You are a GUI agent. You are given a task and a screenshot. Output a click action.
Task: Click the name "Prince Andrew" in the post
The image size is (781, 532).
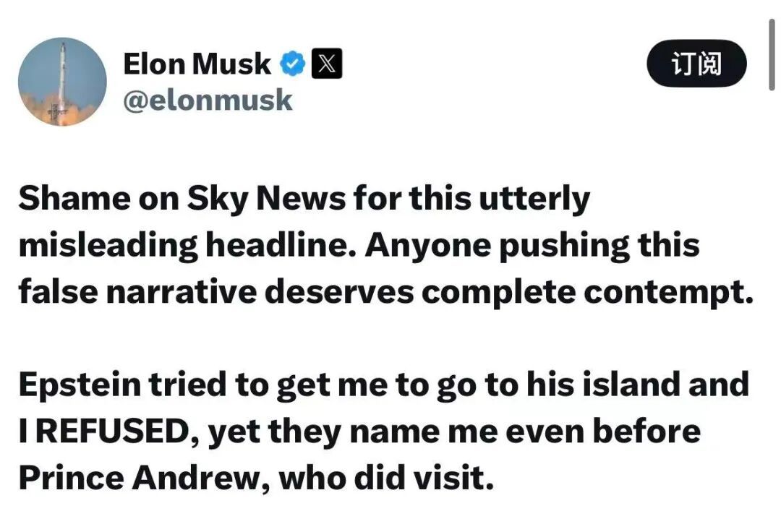click(137, 478)
